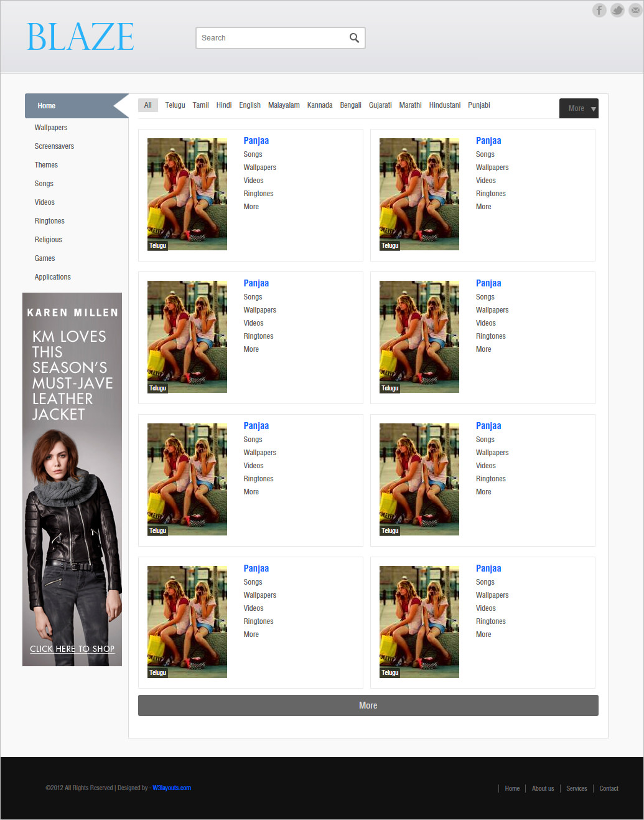
Task: Select the All language filter
Action: 147,105
